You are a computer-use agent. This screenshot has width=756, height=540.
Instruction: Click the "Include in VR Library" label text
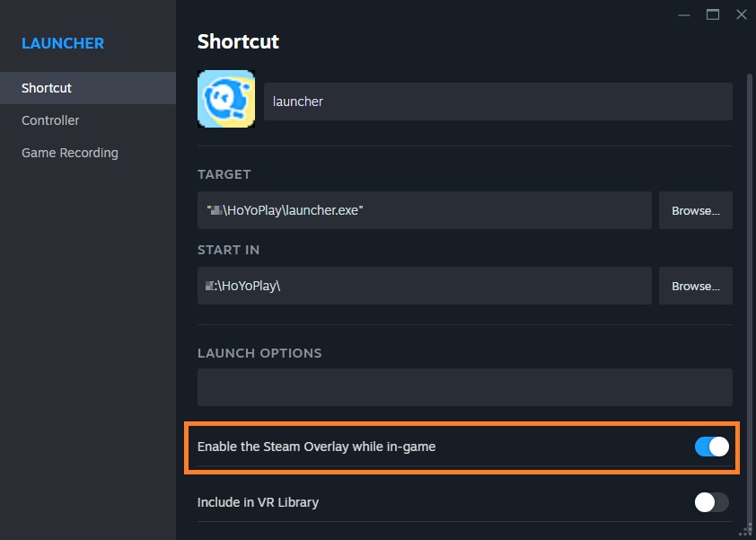258,502
